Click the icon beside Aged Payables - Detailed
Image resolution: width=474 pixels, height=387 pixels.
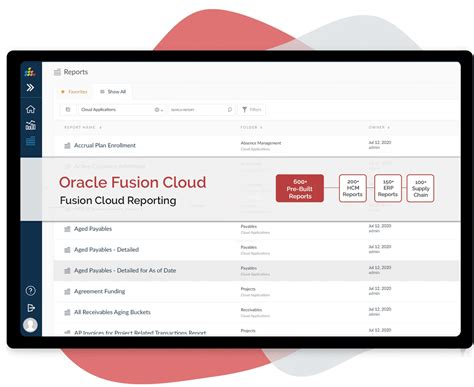click(67, 250)
